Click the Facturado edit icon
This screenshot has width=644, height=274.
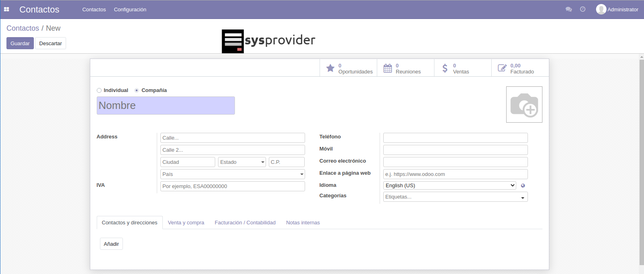click(x=502, y=68)
